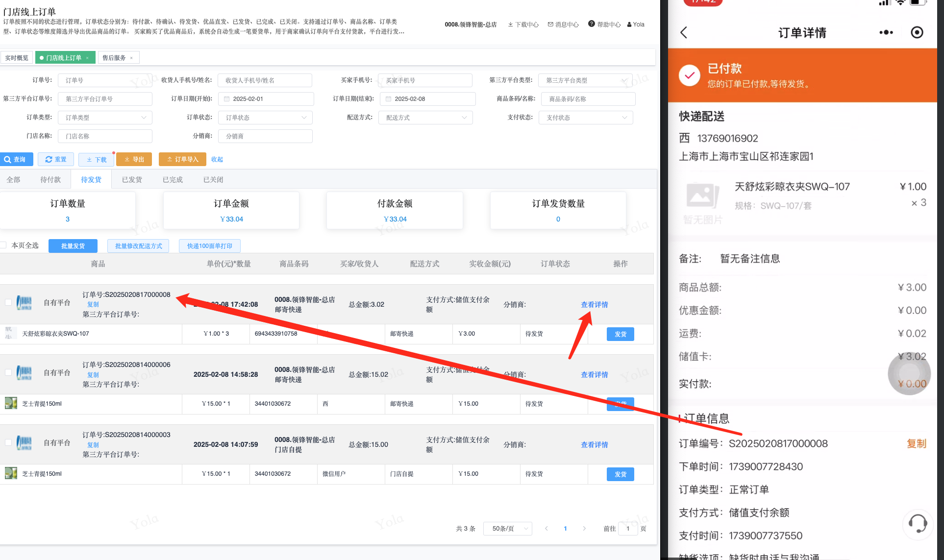This screenshot has width=944, height=560.
Task: Click the product placeholder image thumbnail
Action: tap(702, 196)
